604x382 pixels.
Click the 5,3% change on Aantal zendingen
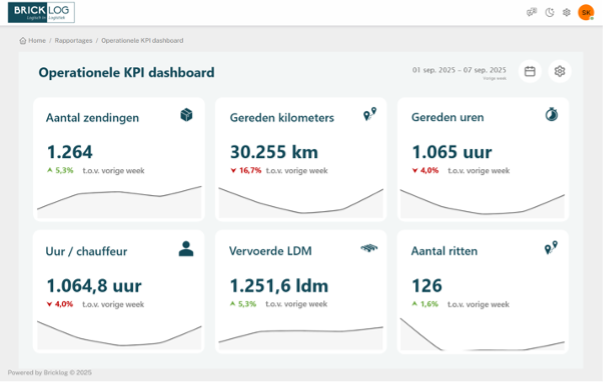pos(60,170)
